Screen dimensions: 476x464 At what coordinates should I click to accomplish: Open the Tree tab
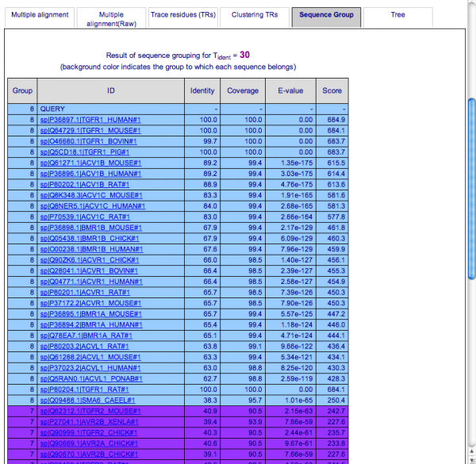tap(397, 15)
